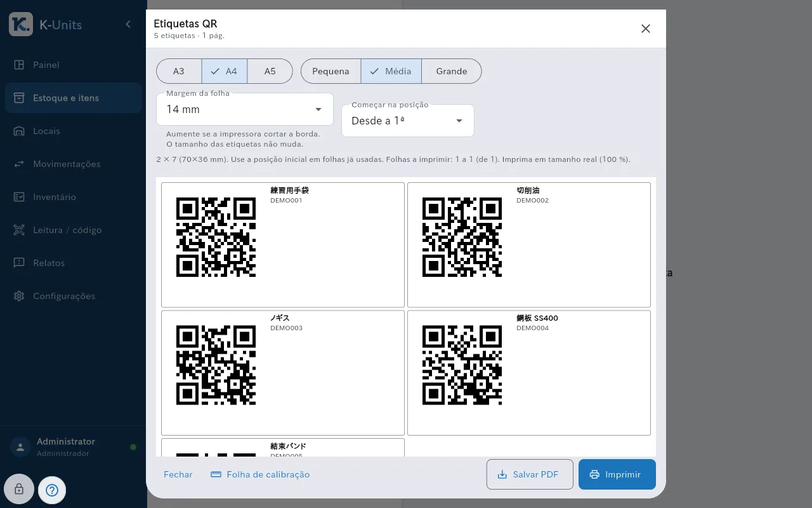Open Folha de calibração
The height and width of the screenshot is (508, 812).
click(260, 474)
